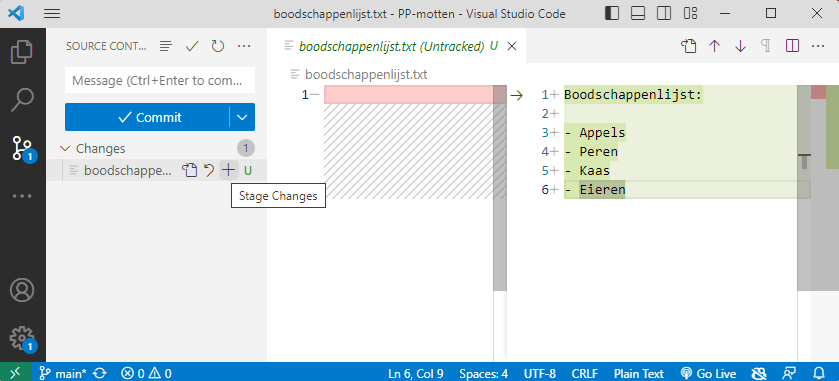Toggle the bottom panel layout icon

pyautogui.click(x=638, y=14)
